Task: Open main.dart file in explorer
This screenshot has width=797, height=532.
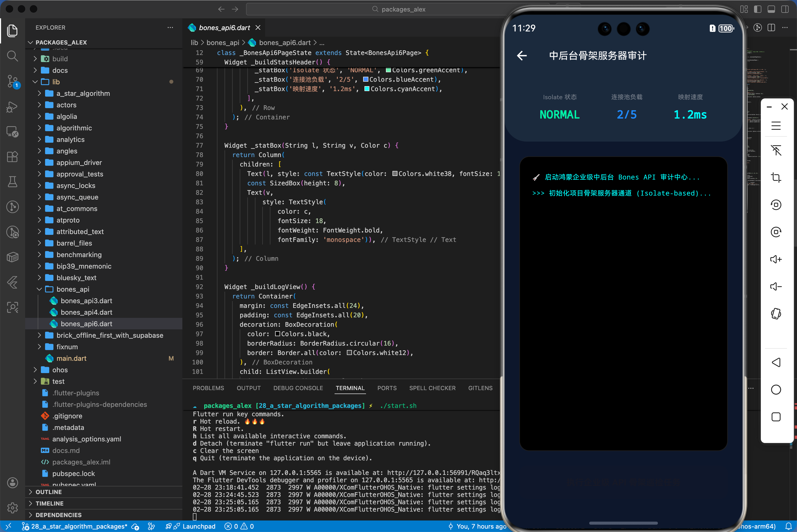Action: (x=71, y=358)
